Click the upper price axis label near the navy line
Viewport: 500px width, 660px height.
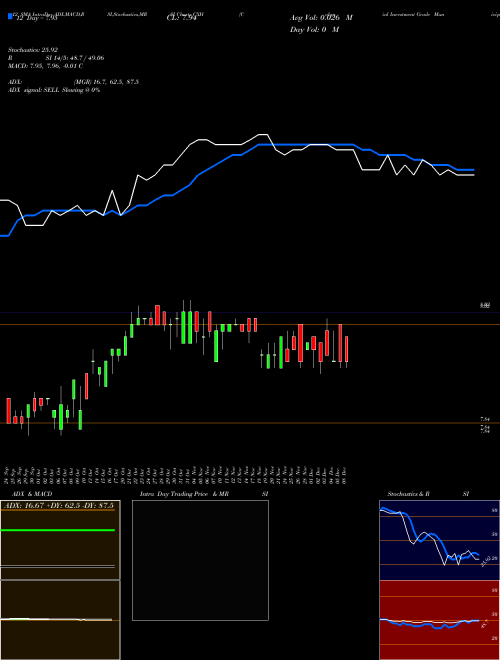click(485, 305)
